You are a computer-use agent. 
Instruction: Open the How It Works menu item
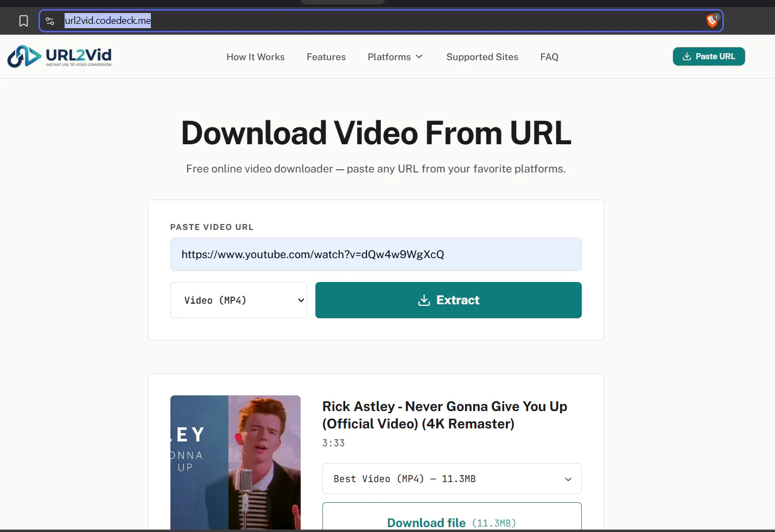(x=256, y=57)
